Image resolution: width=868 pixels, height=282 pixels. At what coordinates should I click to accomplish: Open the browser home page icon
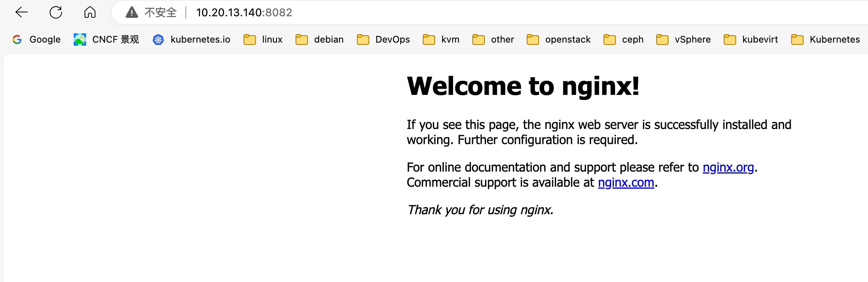click(x=90, y=12)
